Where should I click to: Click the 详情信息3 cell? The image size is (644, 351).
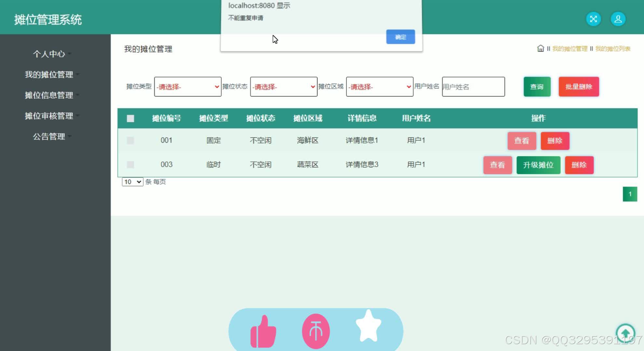(x=362, y=164)
